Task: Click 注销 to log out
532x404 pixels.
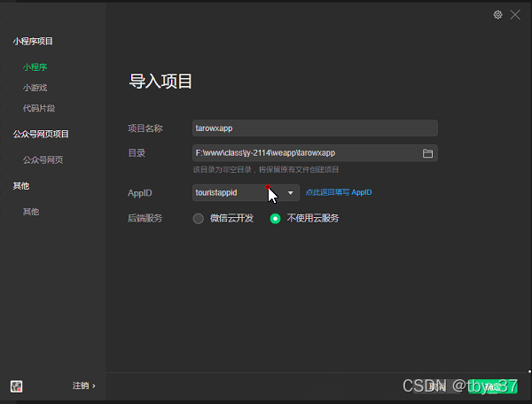Action: [83, 385]
